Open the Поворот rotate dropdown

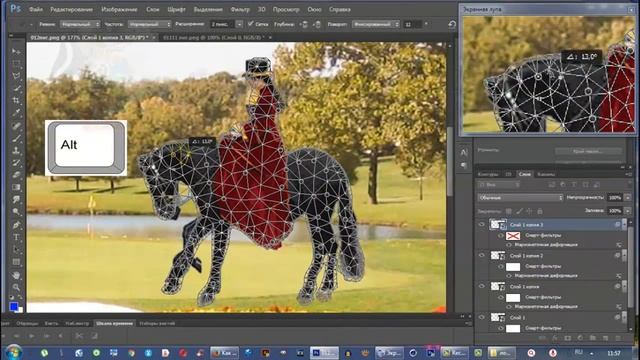[376, 24]
